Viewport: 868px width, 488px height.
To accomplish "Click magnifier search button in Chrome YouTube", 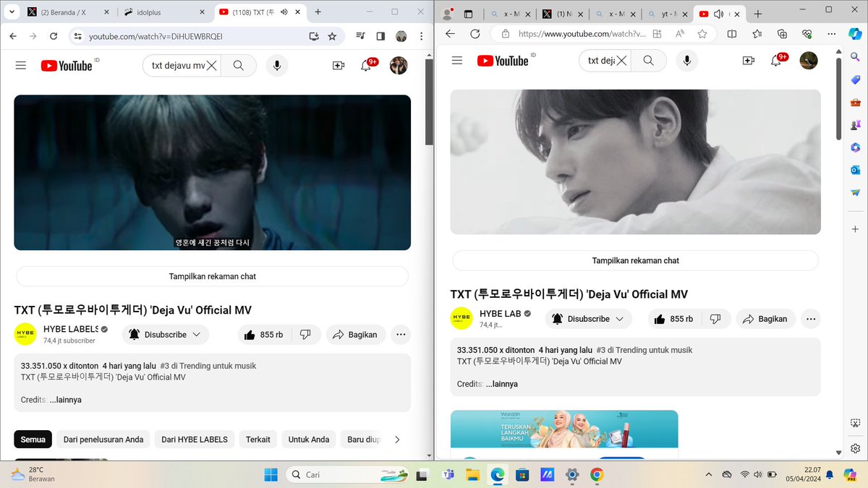I will 238,65.
